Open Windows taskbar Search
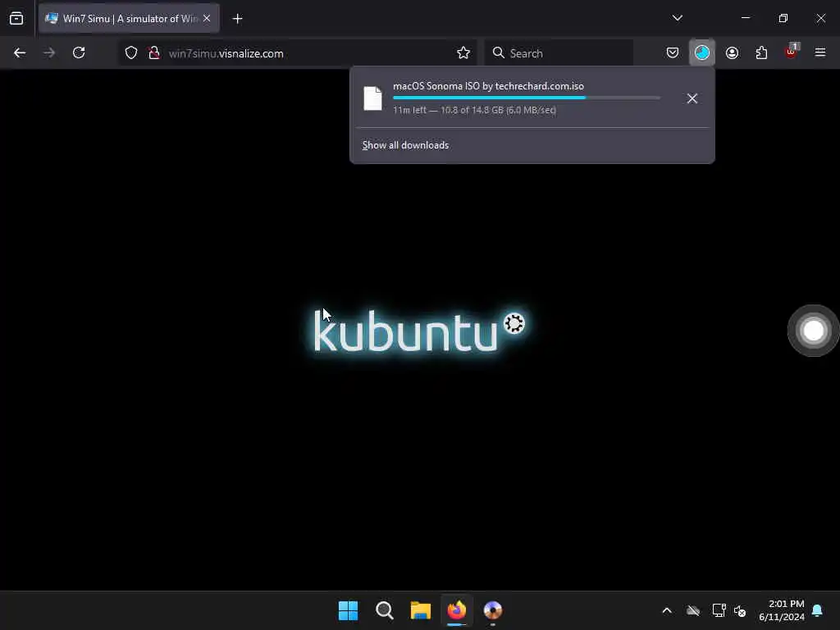 (385, 610)
